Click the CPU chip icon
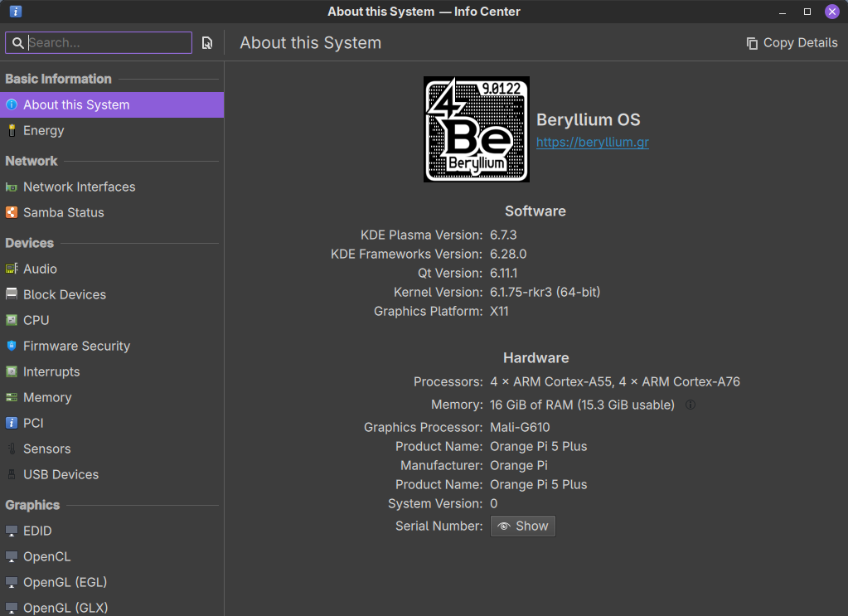 [x=12, y=320]
